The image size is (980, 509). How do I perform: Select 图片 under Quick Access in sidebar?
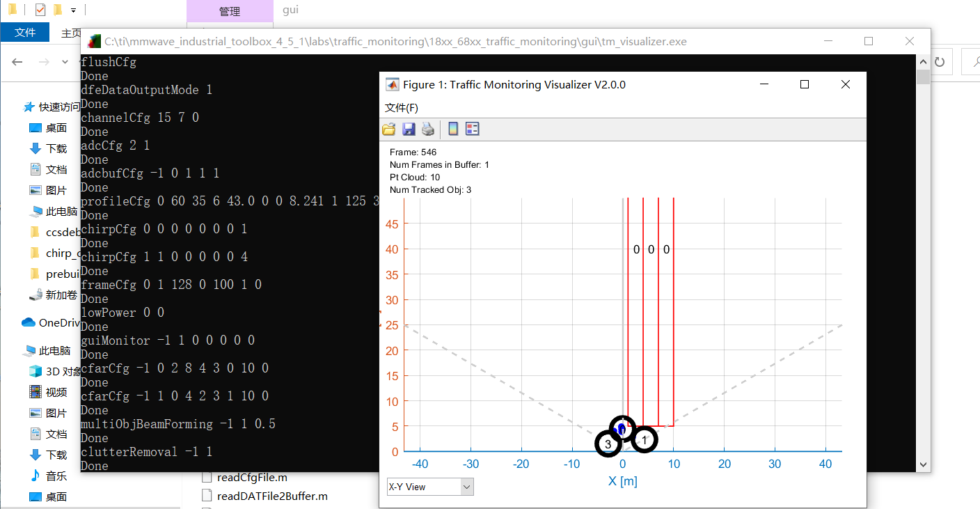click(48, 190)
